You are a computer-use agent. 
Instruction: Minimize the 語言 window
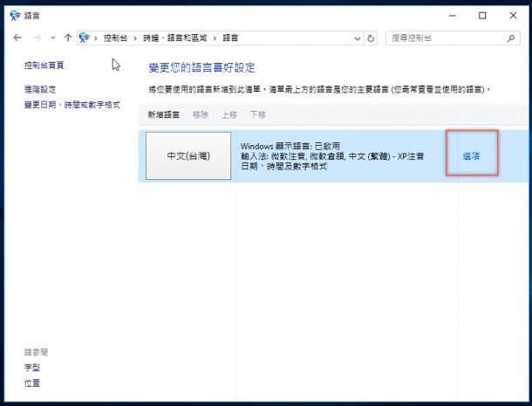pos(453,16)
